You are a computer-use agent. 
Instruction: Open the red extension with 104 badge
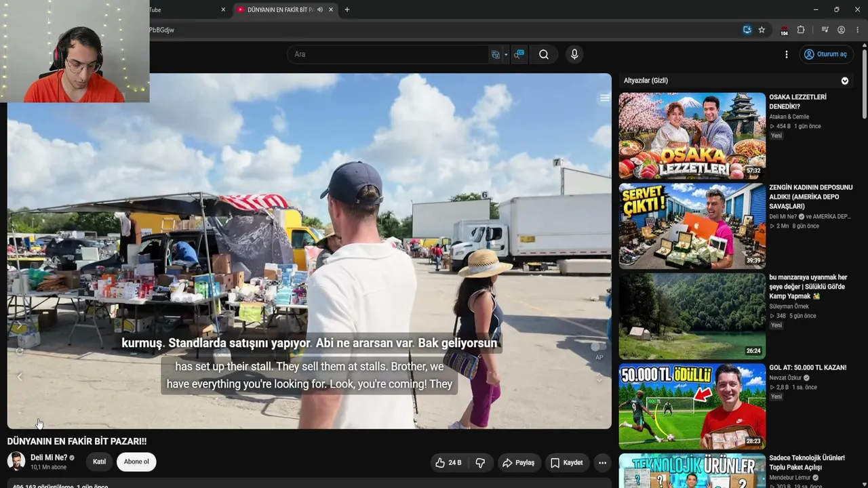[784, 30]
